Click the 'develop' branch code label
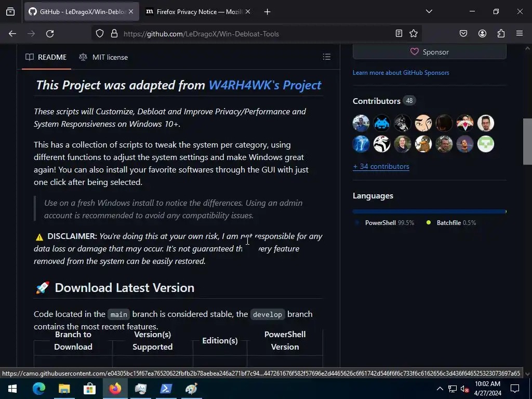The width and height of the screenshot is (532, 399). coord(268,314)
